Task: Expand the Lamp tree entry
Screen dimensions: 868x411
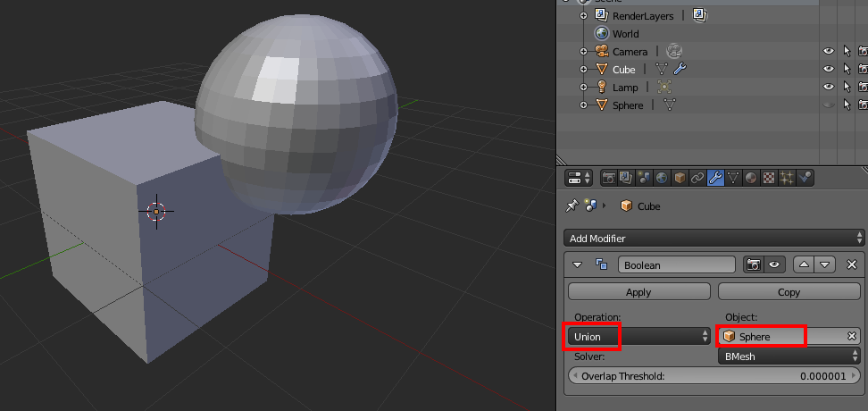Action: pyautogui.click(x=583, y=87)
